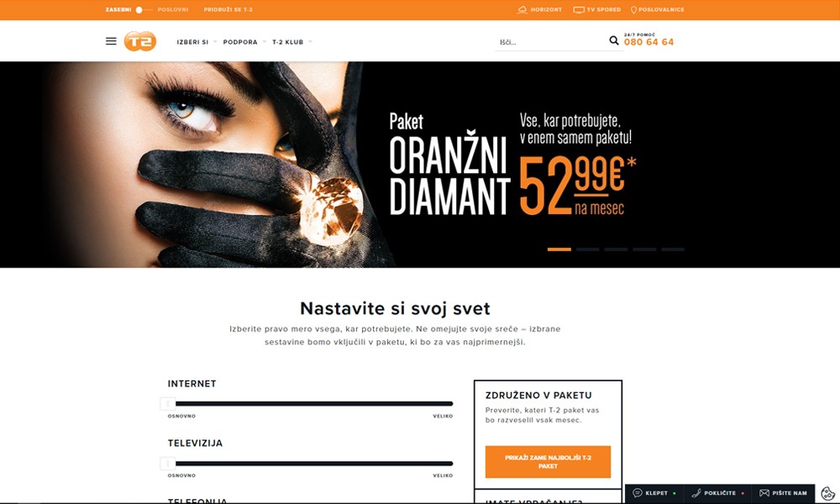Open Pridruži se T-2 menu item
The height and width of the screenshot is (504, 840).
point(228,9)
